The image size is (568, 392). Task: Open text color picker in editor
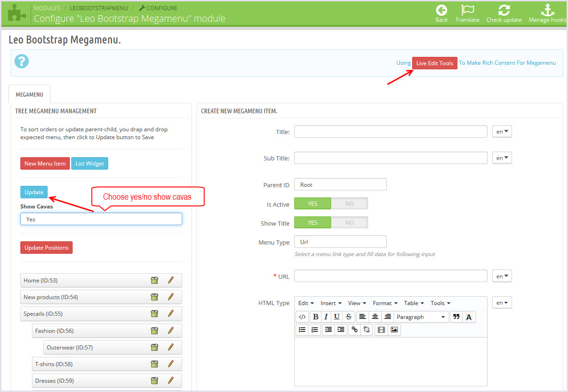(469, 317)
